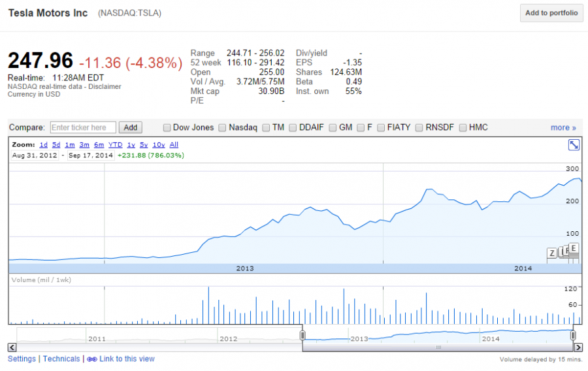Set zoom to 1d range

coord(43,144)
